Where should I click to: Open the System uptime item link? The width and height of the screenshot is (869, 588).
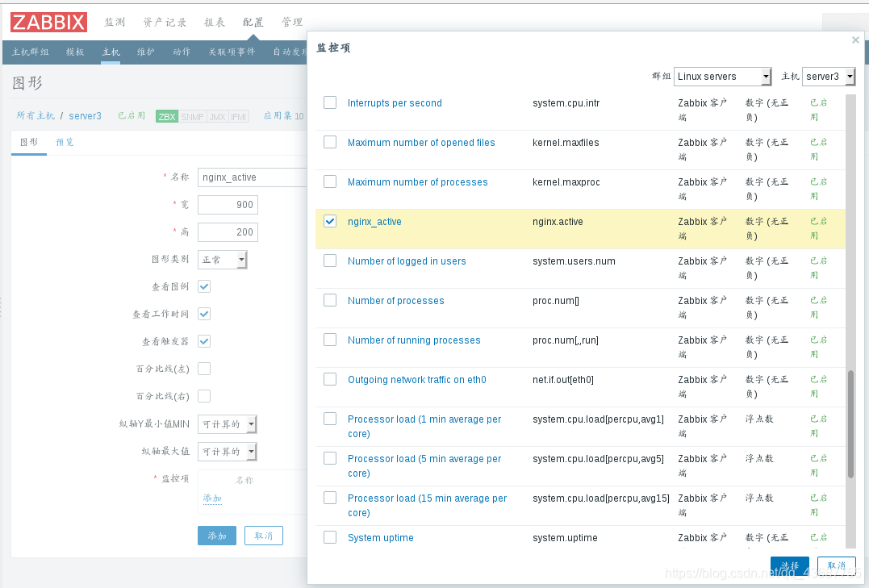(381, 537)
